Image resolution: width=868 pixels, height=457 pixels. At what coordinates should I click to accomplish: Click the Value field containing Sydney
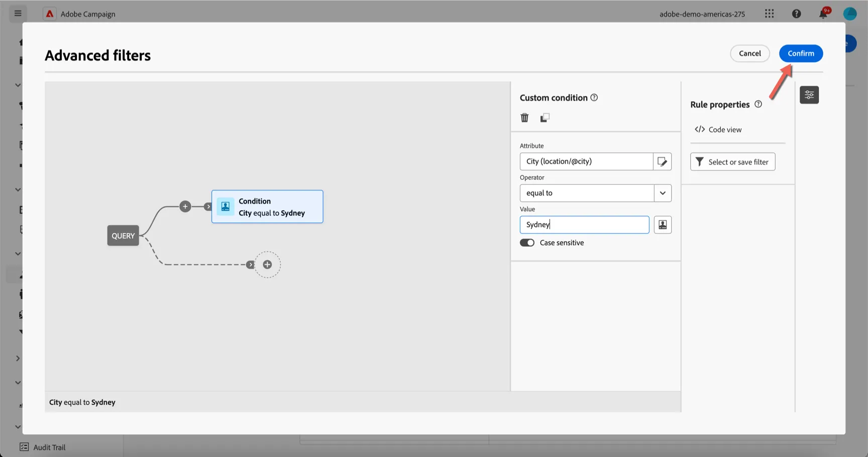[584, 225]
